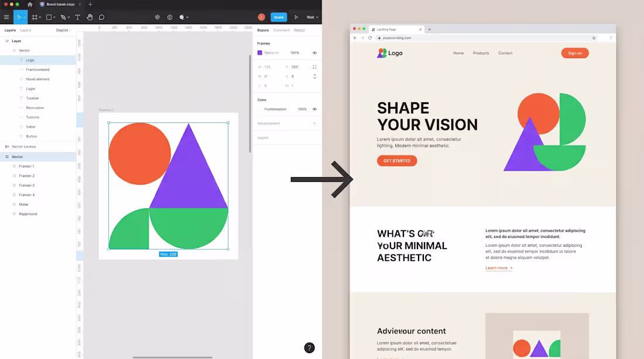644x359 pixels.
Task: Open the help question mark button
Action: pos(309,348)
